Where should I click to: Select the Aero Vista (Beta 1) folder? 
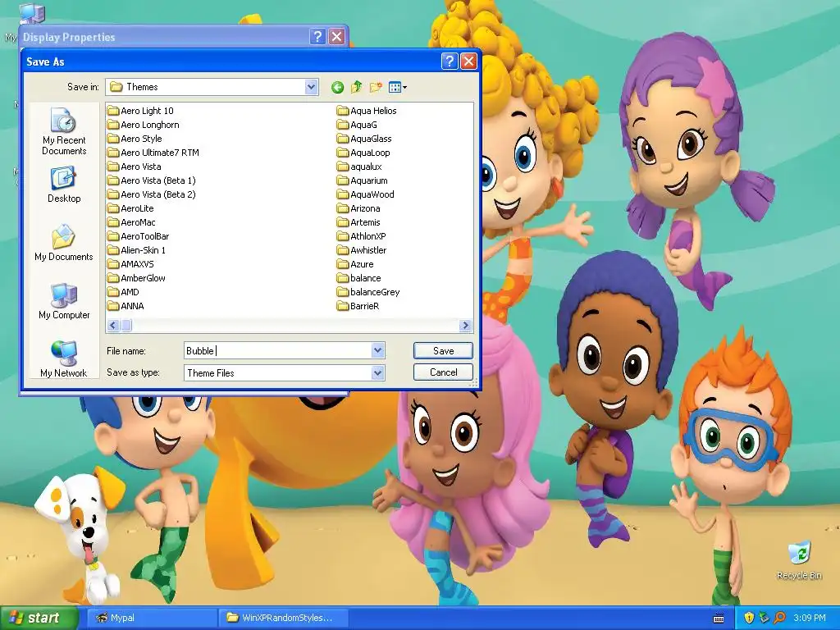[x=152, y=180]
